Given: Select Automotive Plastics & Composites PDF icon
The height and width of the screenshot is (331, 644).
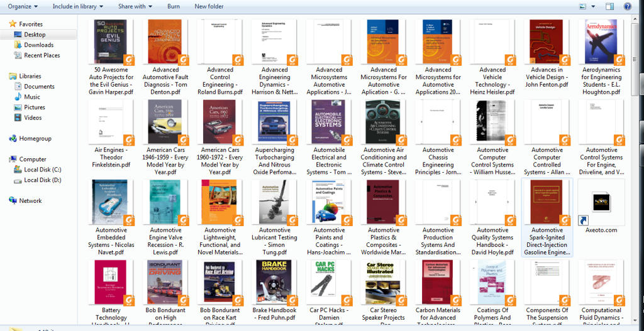Looking at the screenshot, I should tap(384, 203).
